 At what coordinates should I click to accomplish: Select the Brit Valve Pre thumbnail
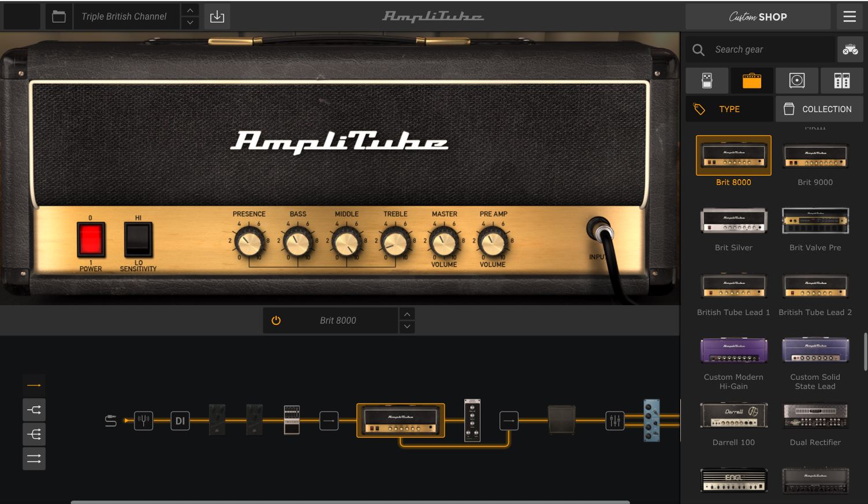(x=815, y=220)
